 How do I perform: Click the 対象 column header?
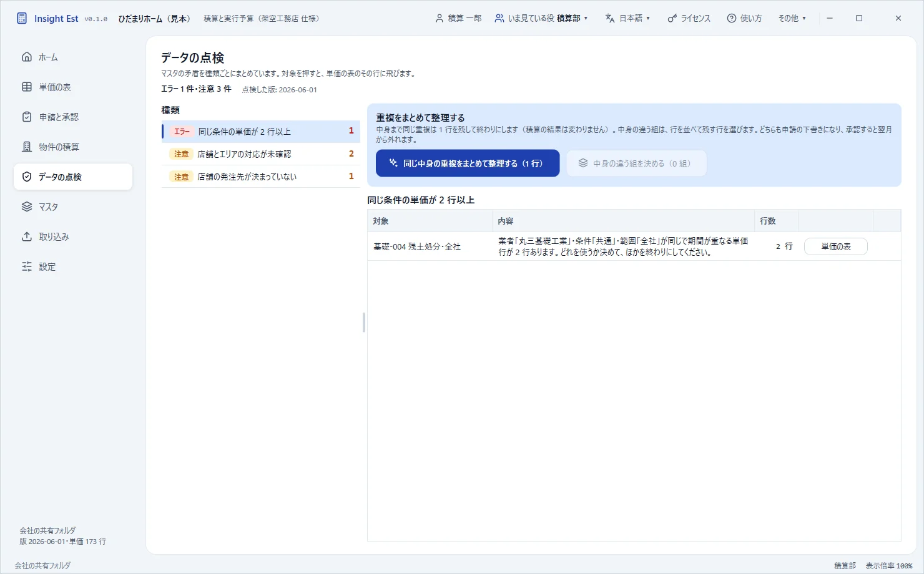point(430,221)
